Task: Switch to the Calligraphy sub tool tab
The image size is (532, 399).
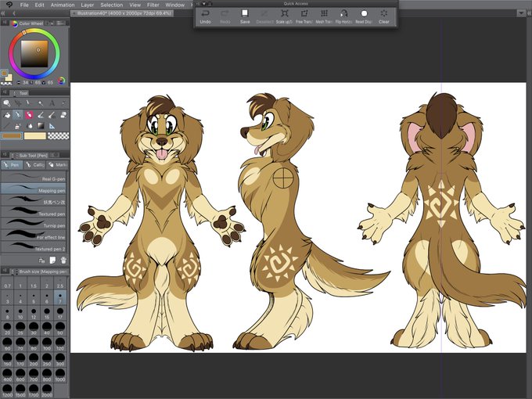Action: point(35,165)
